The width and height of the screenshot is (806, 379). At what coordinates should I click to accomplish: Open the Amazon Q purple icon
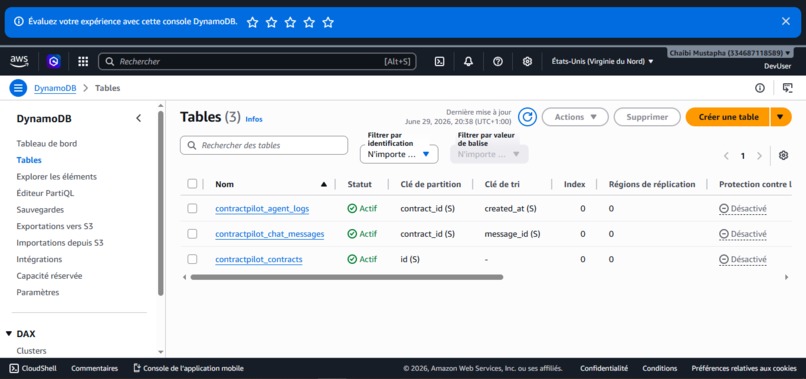(53, 62)
